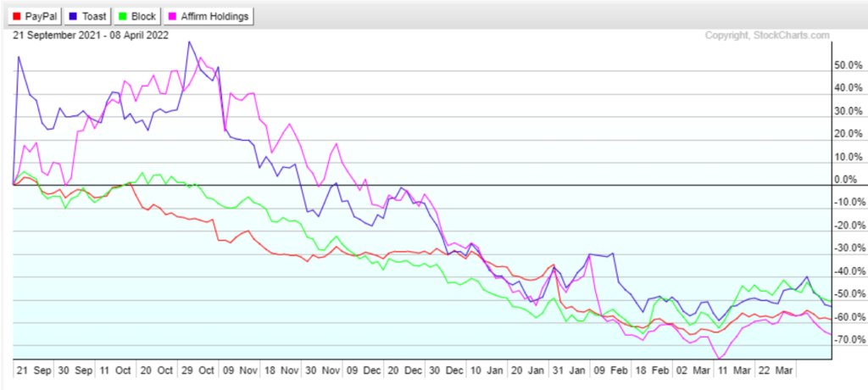This screenshot has height=390, width=868.
Task: Click the 50.0% y-axis label
Action: click(849, 65)
